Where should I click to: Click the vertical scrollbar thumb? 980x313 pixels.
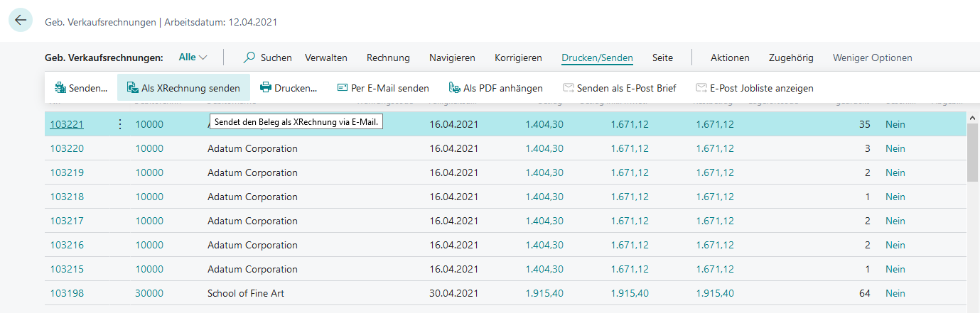(x=974, y=153)
